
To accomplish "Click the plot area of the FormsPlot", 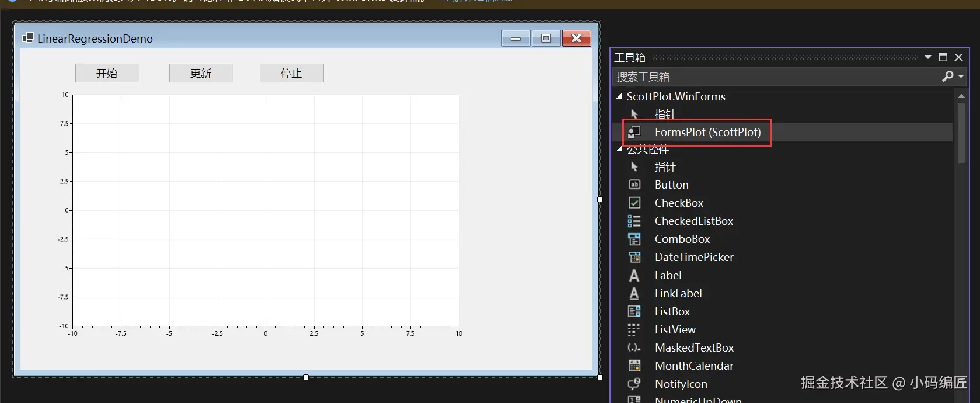I will [x=266, y=210].
